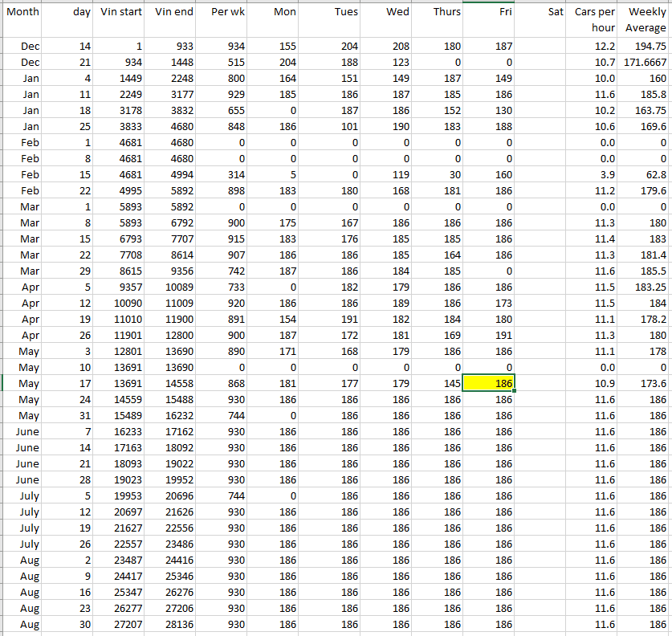Screen dimensions: 672x636
Task: Click the "Cars per hour" header cell
Action: click(x=594, y=19)
